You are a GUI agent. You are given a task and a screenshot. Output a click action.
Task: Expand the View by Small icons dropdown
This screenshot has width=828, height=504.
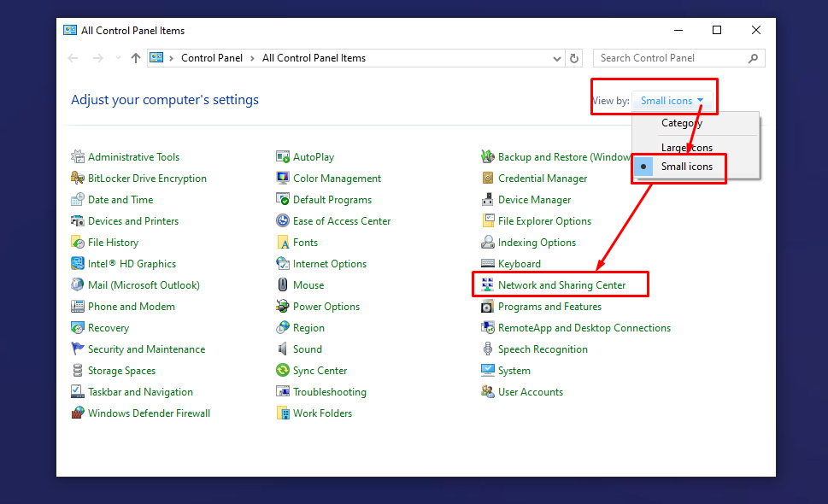pyautogui.click(x=672, y=101)
